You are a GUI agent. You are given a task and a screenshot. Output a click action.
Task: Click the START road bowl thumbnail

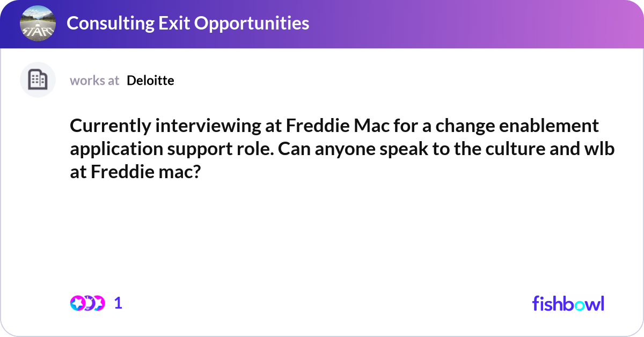coord(38,24)
